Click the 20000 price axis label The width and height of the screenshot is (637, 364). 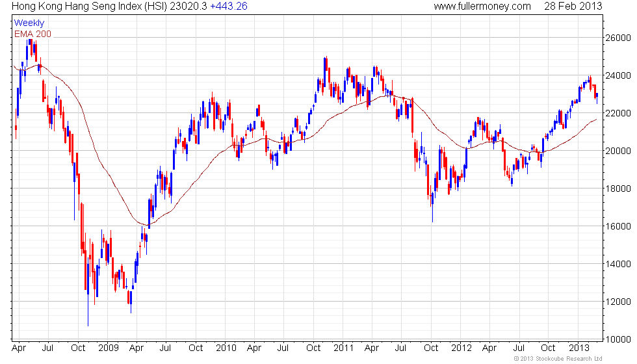click(618, 151)
